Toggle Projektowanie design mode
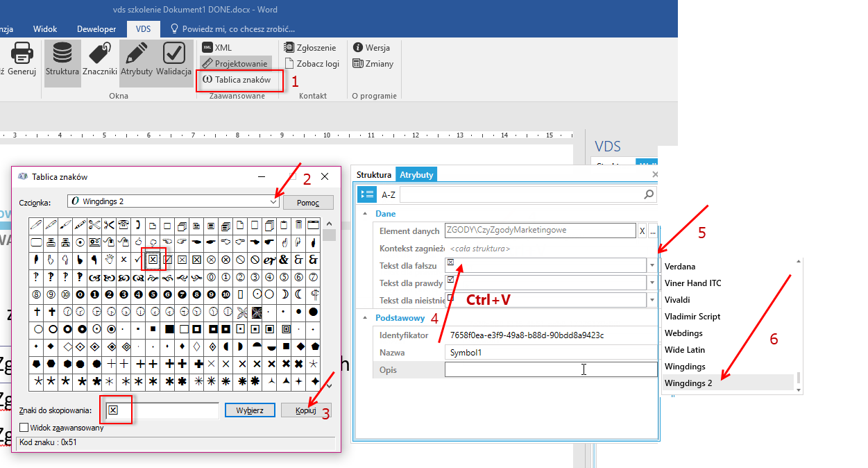Screen dimensions: 868x468 pyautogui.click(x=235, y=63)
